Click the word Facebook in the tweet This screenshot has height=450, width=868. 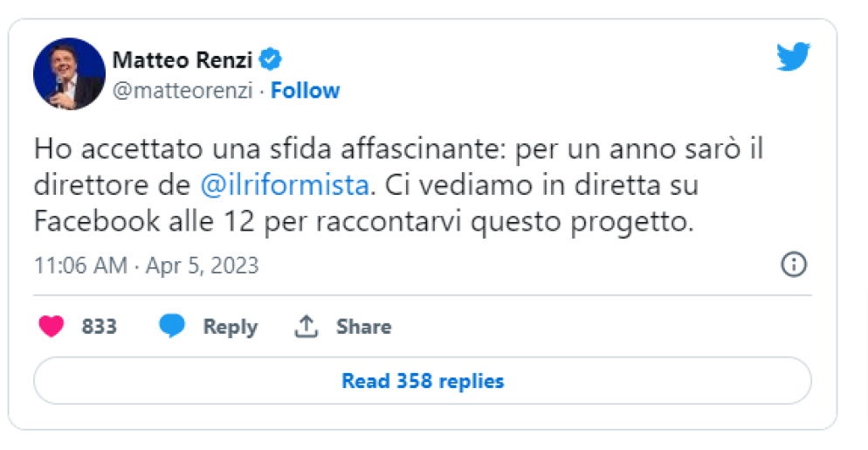(97, 222)
